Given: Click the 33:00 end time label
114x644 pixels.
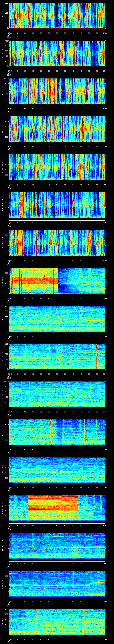Looking at the screenshot, I should 105,639.
